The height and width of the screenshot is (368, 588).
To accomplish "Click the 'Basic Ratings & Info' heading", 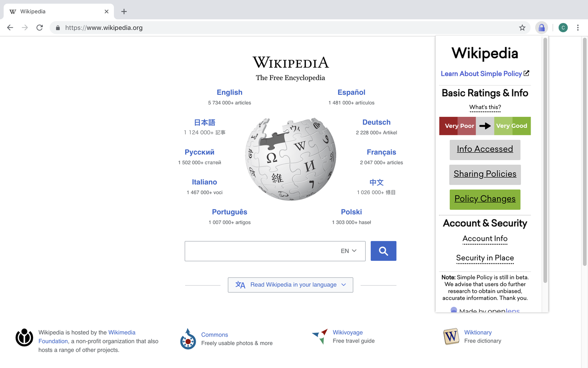I will tap(485, 93).
